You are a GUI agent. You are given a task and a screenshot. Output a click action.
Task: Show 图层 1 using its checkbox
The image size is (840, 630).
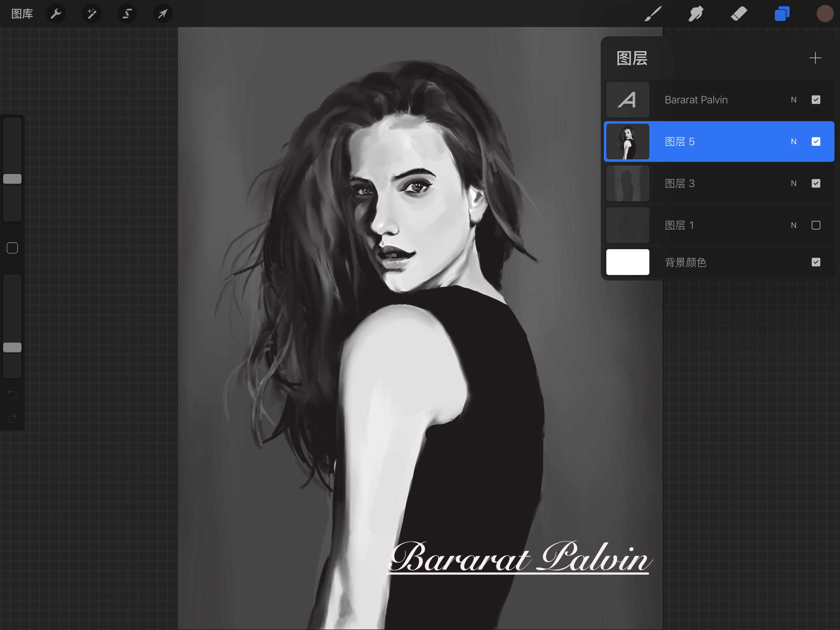click(x=816, y=225)
